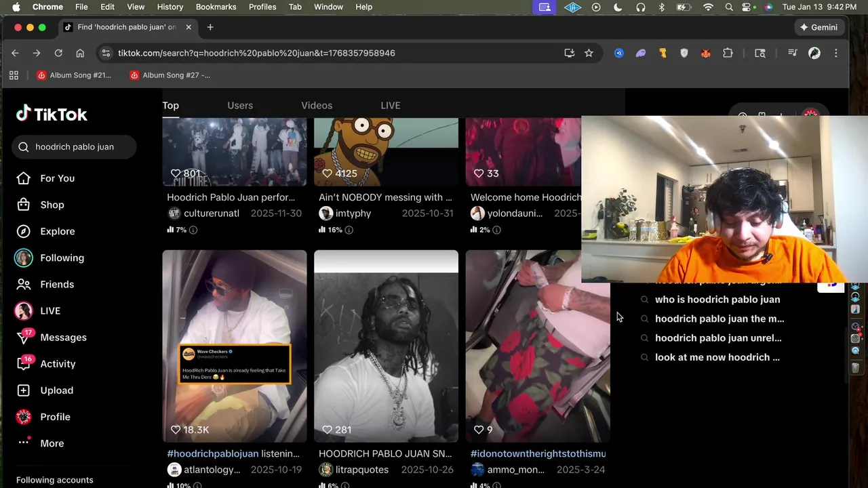Open Profile in the sidebar

click(55, 417)
